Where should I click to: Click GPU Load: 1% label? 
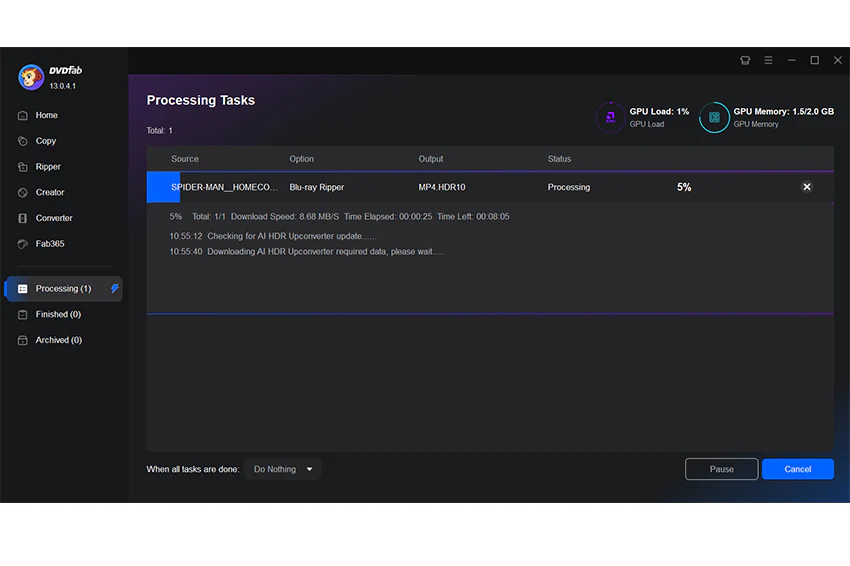point(659,111)
